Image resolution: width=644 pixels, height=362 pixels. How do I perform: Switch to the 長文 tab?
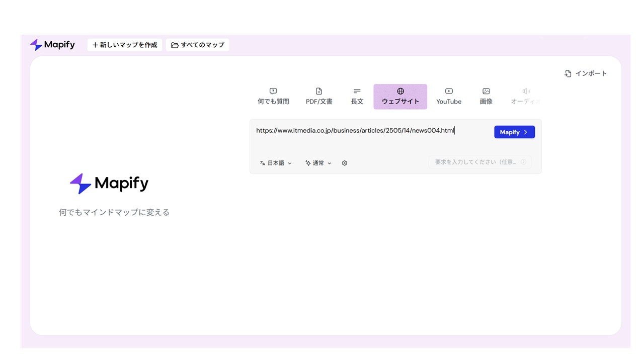pyautogui.click(x=357, y=97)
